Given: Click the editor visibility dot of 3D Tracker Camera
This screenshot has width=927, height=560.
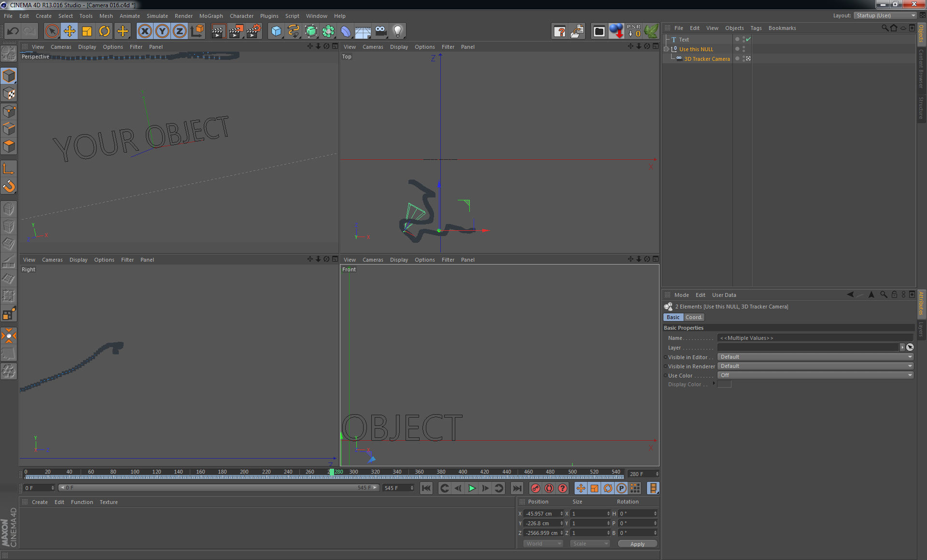Looking at the screenshot, I should 744,57.
